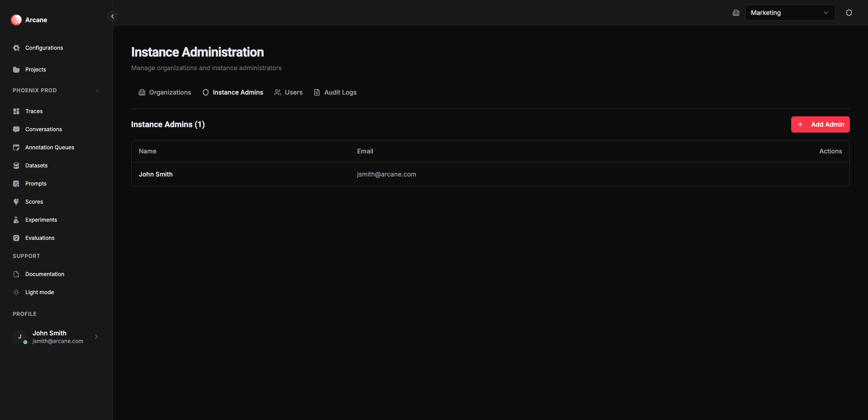868x420 pixels.
Task: Click the shield icon in the top bar
Action: point(849,13)
